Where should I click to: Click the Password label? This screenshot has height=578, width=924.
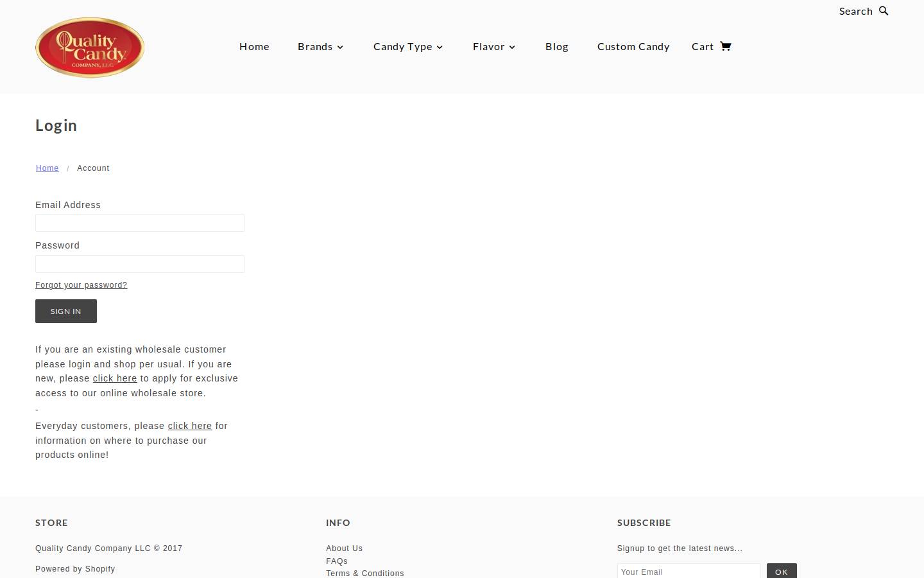(57, 245)
